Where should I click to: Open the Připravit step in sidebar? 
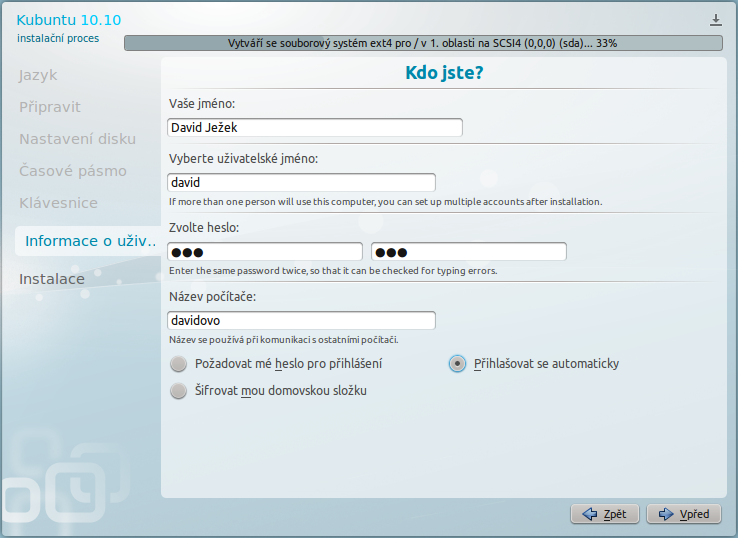(x=50, y=107)
